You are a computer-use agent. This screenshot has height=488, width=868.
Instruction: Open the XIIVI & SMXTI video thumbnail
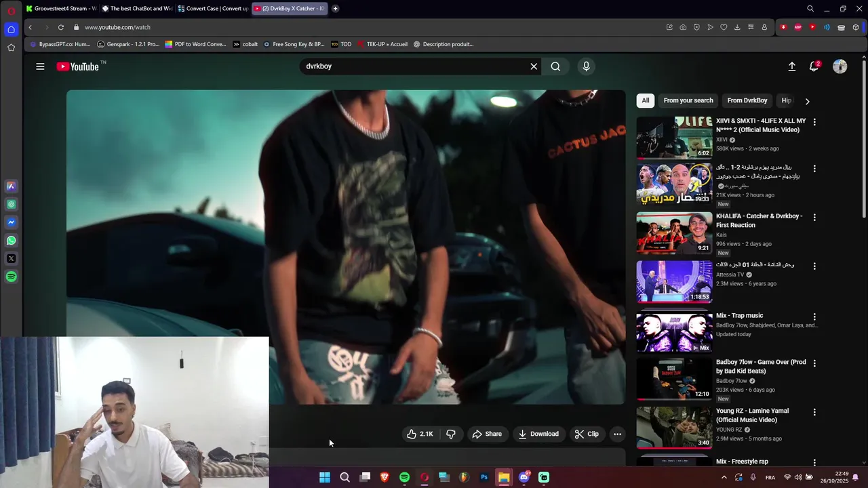click(x=674, y=138)
